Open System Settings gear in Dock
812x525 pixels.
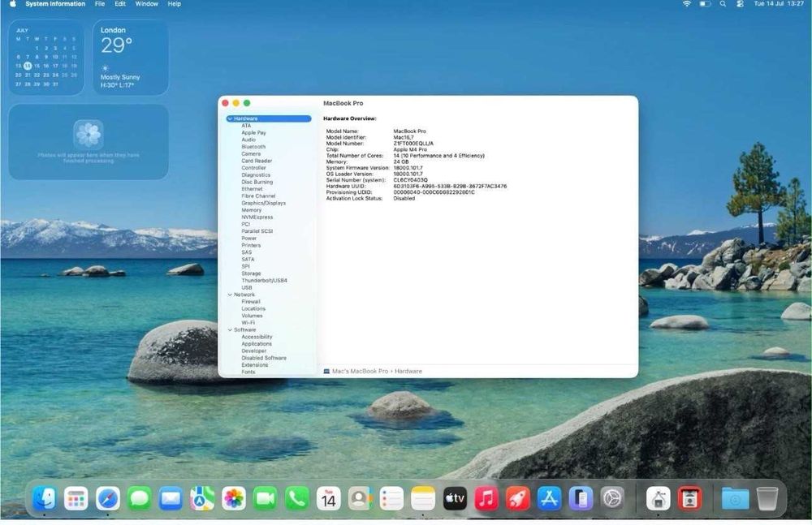(612, 499)
